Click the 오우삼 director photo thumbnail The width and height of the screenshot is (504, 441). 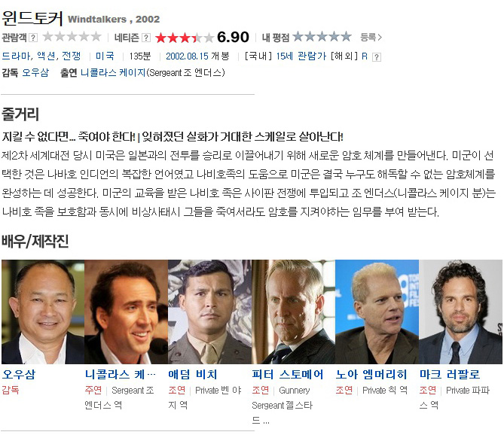(x=43, y=312)
